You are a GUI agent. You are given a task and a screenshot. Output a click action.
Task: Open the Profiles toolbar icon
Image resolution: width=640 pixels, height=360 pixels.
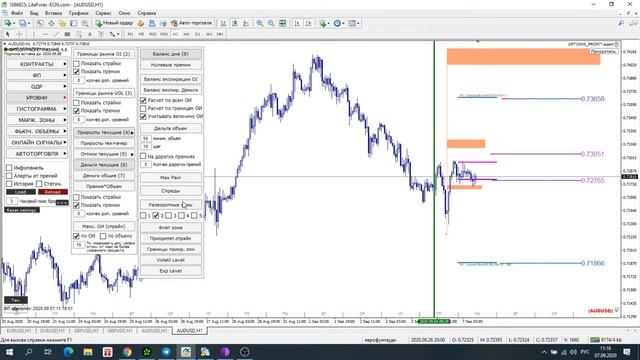click(24, 23)
